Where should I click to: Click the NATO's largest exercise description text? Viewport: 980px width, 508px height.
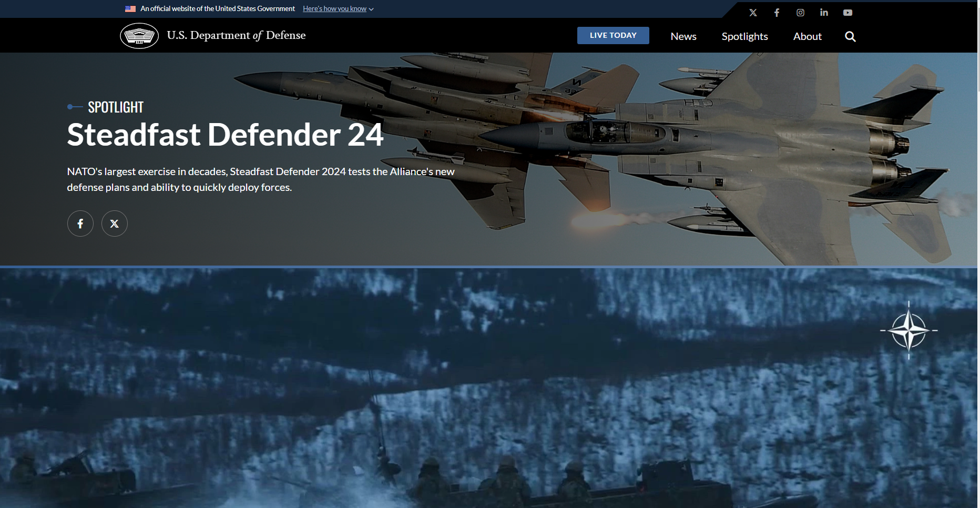coord(261,179)
